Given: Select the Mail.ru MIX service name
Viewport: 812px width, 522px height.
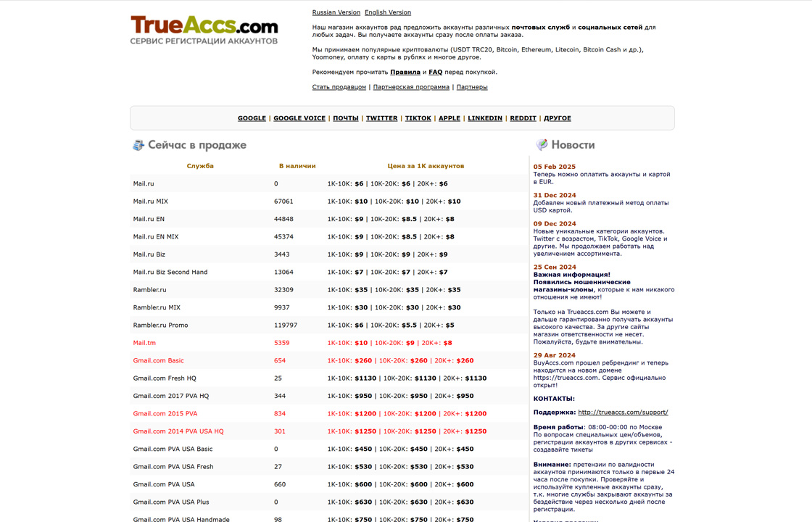Looking at the screenshot, I should coord(151,202).
